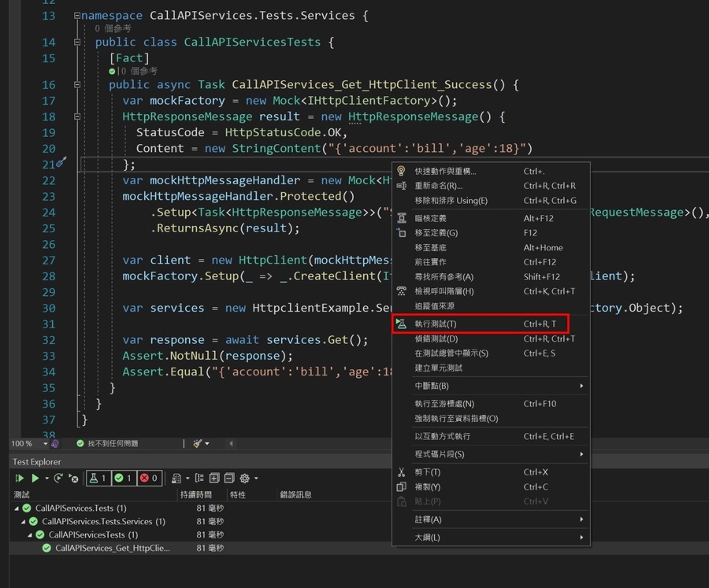The width and height of the screenshot is (709, 588).
Task: Collapse the CallAPIServices.Tests tree node
Action: [17, 508]
